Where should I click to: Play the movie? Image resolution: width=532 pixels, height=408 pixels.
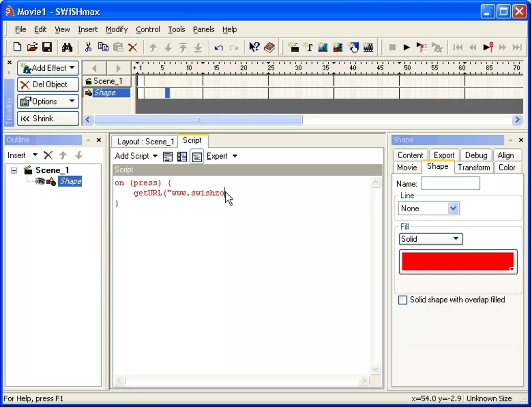406,47
